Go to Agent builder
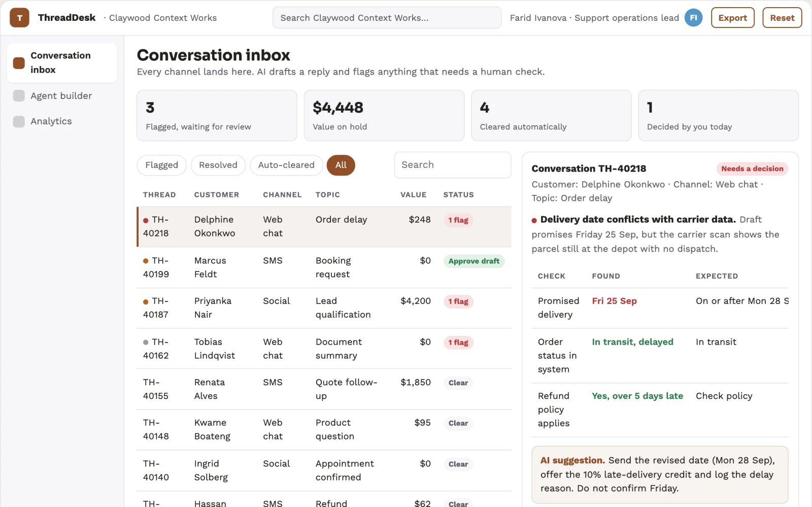 point(62,96)
